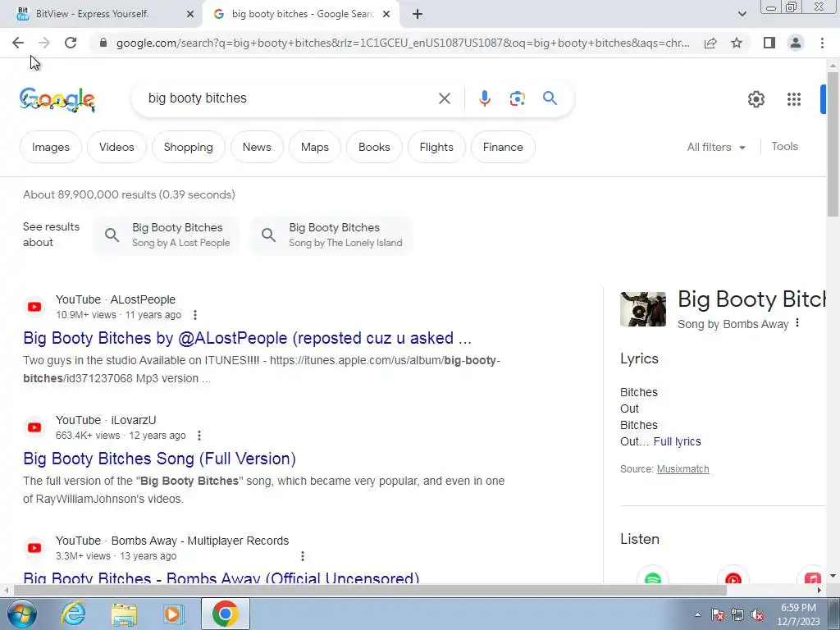Submit search with the magnifying glass icon

click(x=550, y=98)
